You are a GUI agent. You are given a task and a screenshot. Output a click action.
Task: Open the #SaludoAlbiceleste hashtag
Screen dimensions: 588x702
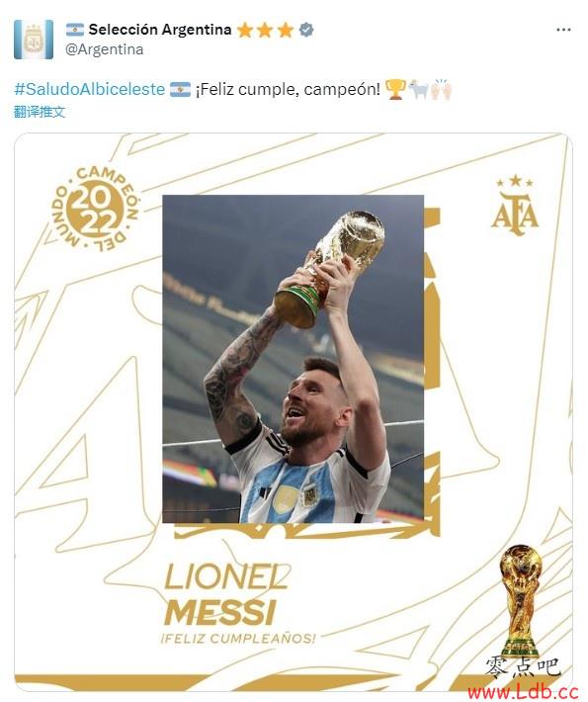[x=90, y=89]
